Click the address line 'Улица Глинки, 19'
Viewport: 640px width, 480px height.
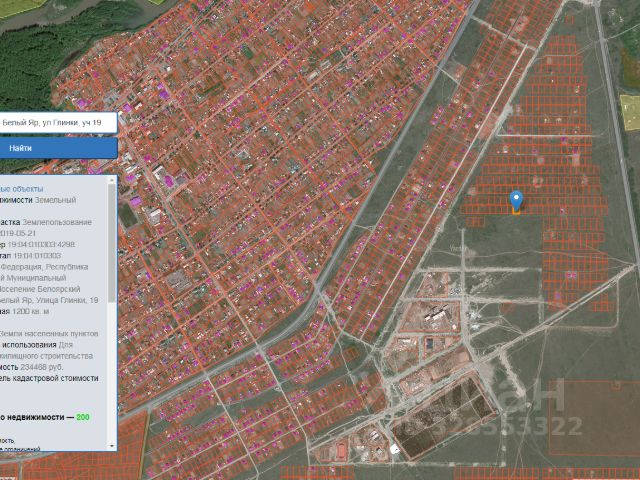coord(67,300)
